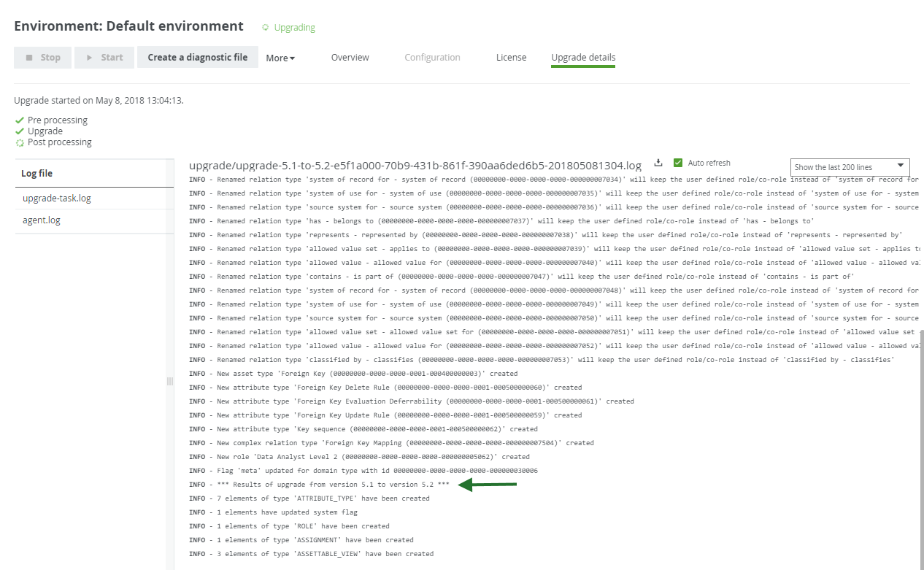Expand the More dropdown menu
The image size is (924, 570).
(x=280, y=58)
